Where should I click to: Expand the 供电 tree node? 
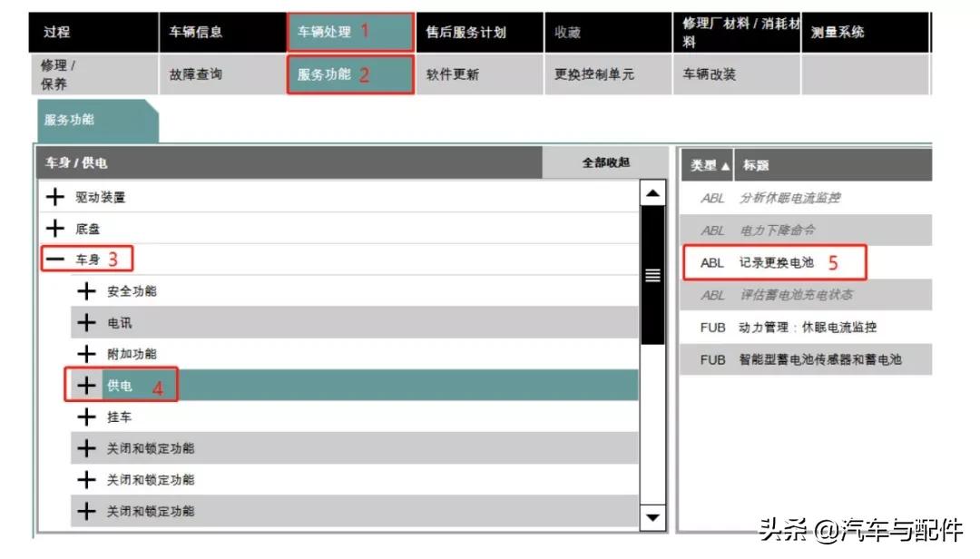[x=87, y=385]
